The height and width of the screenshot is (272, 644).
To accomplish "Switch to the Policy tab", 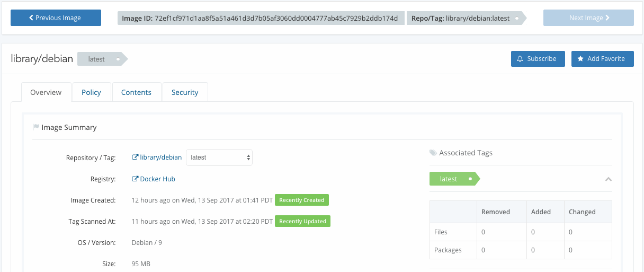I will pyautogui.click(x=91, y=92).
